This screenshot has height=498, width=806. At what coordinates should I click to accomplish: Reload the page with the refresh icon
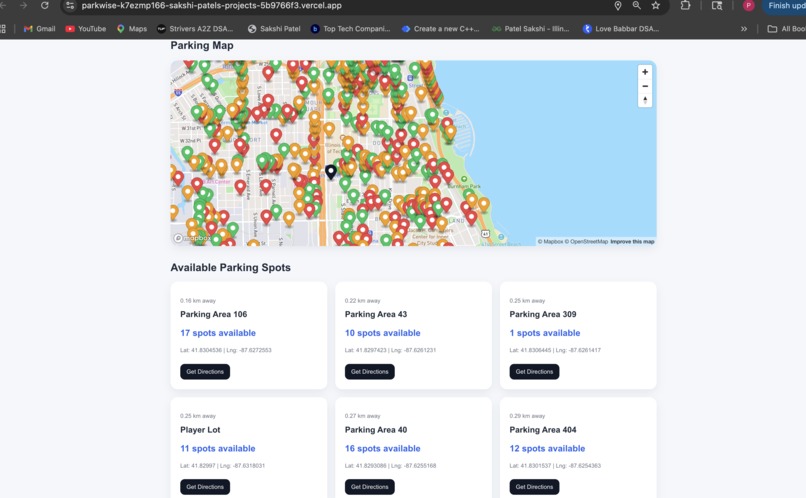click(x=45, y=5)
